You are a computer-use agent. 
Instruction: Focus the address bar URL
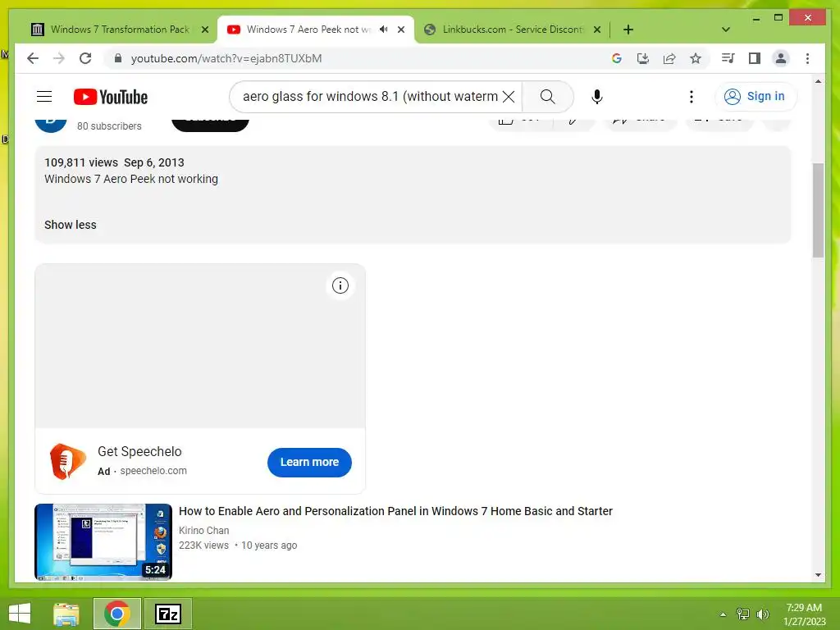tap(226, 58)
